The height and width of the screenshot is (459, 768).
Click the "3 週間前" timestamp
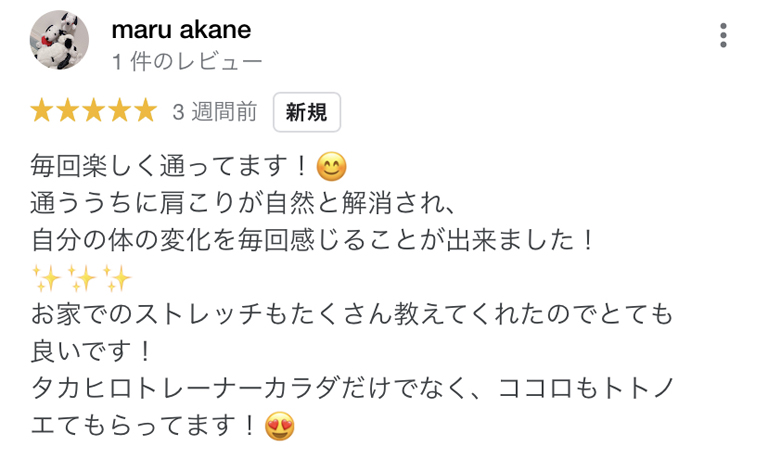tap(214, 112)
